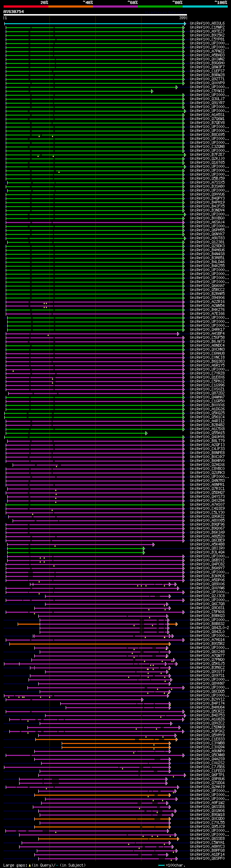Click arrowhead ending the Q55A15 alignment bar

click(147, 433)
